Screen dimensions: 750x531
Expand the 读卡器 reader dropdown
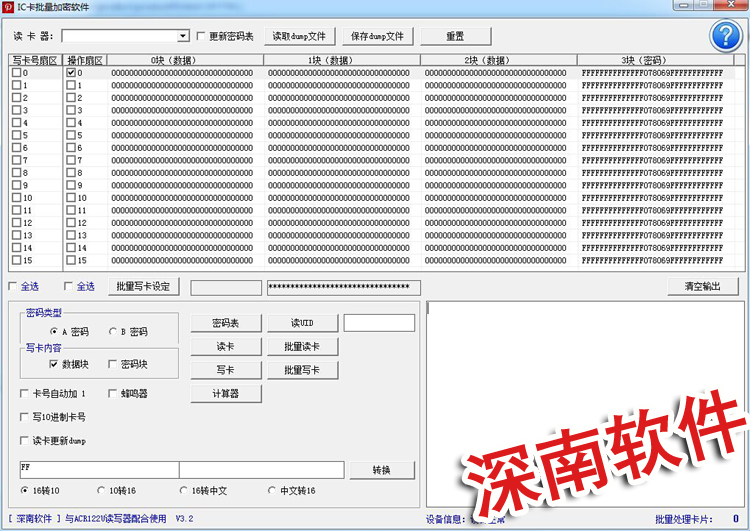click(183, 36)
